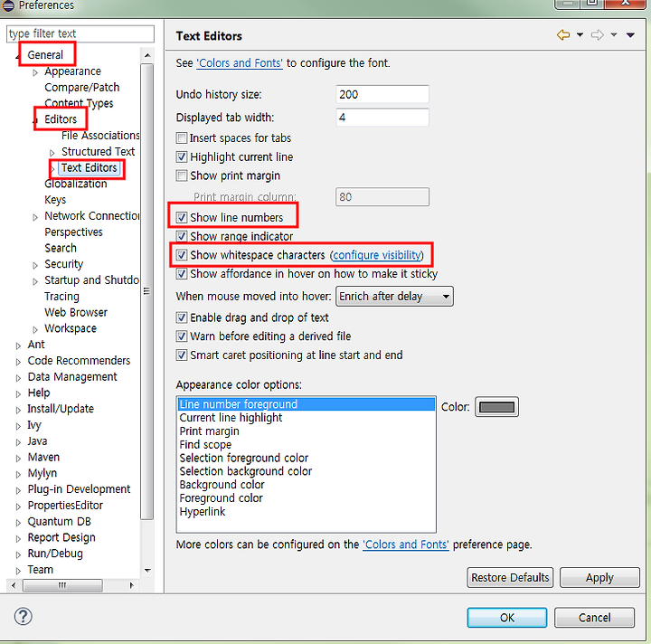Toggle Smart caret positioning checkbox

[x=182, y=355]
